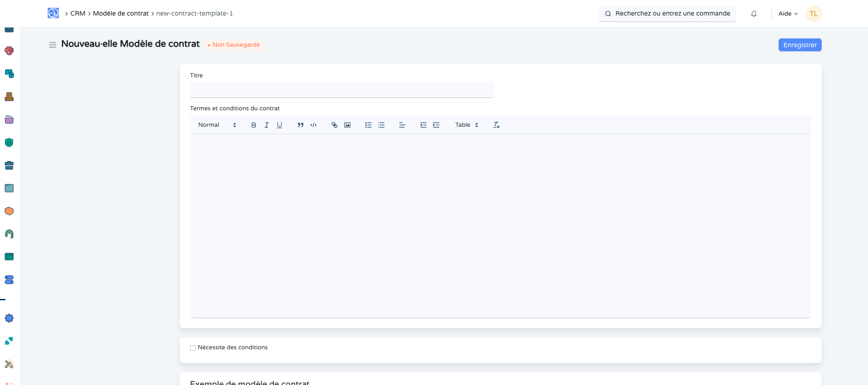The width and height of the screenshot is (868, 385).
Task: Apply italic formatting in the editor
Action: click(266, 125)
